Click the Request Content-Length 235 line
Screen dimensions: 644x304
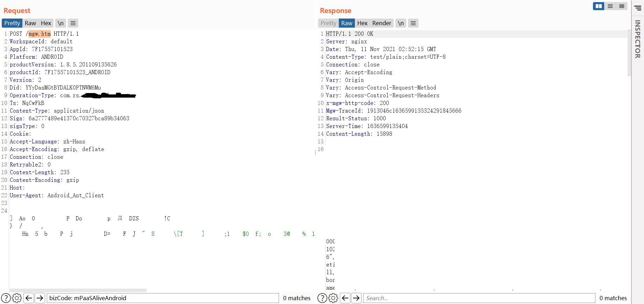click(40, 172)
